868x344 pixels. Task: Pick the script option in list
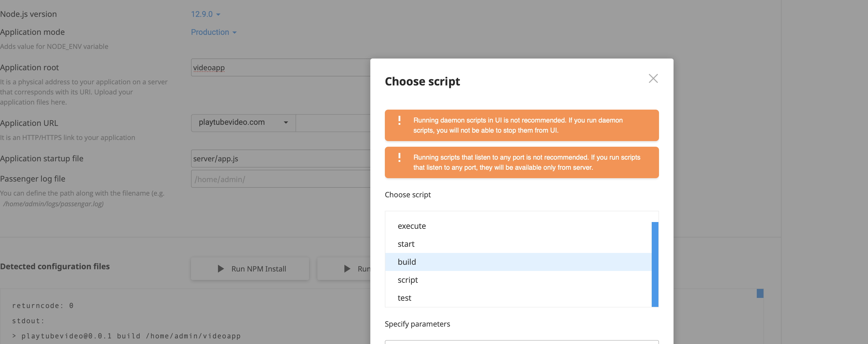tap(407, 280)
